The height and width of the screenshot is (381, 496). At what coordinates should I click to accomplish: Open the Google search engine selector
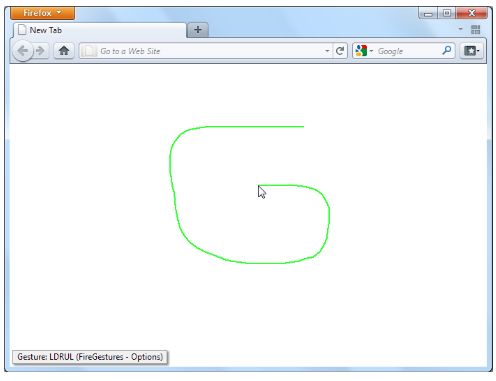(364, 51)
